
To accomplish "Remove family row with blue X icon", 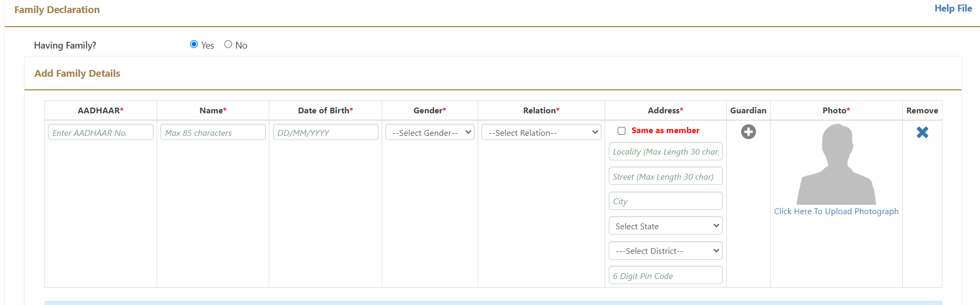I will [x=922, y=133].
